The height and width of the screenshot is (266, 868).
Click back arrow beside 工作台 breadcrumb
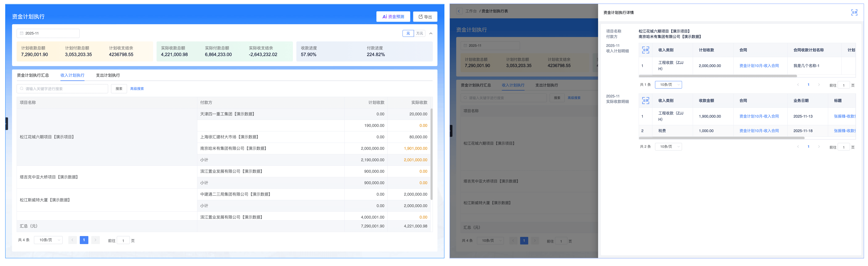(x=459, y=11)
